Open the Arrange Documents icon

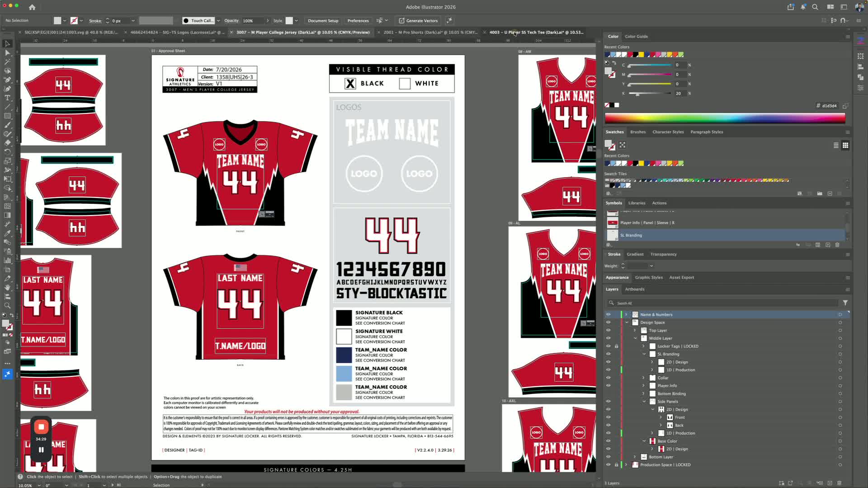[830, 7]
